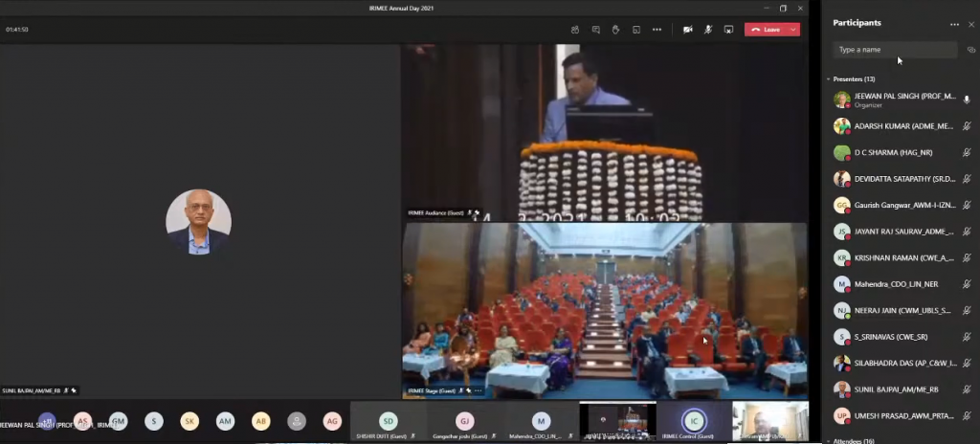Turn the camera on

pyautogui.click(x=687, y=30)
